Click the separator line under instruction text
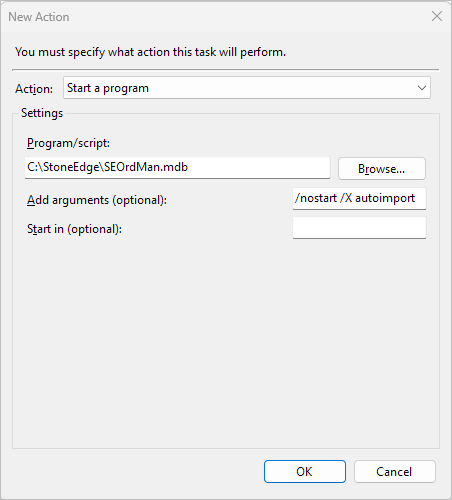Viewport: 452px width, 500px height. [226, 70]
